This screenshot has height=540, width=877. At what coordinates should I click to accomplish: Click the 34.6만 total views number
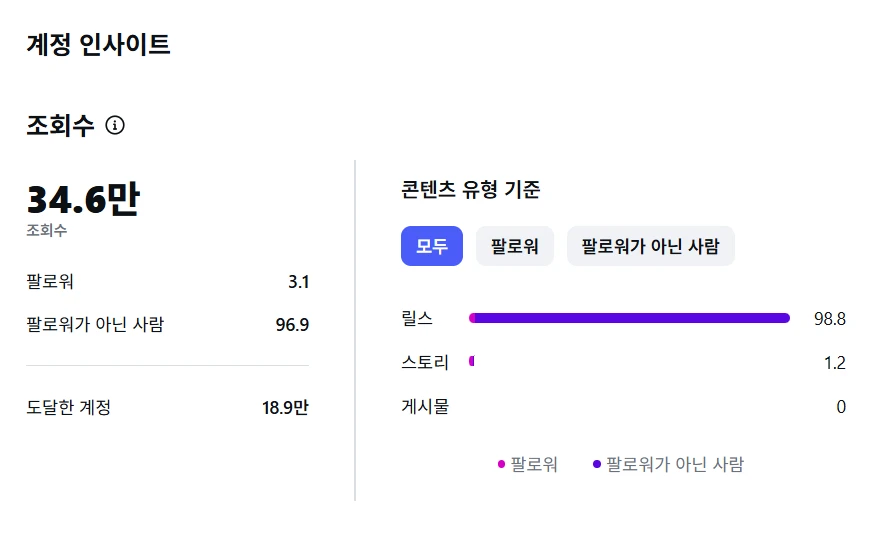pos(83,200)
